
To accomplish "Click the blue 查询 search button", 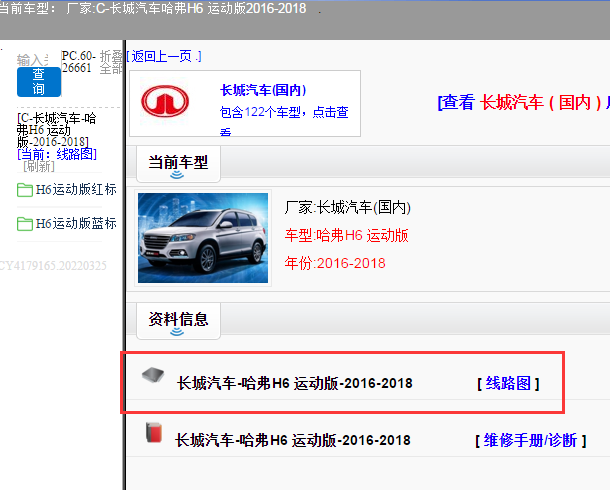I will pos(39,82).
